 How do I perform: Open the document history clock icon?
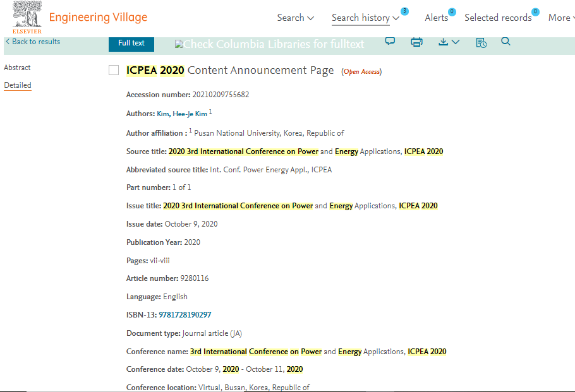tap(481, 43)
